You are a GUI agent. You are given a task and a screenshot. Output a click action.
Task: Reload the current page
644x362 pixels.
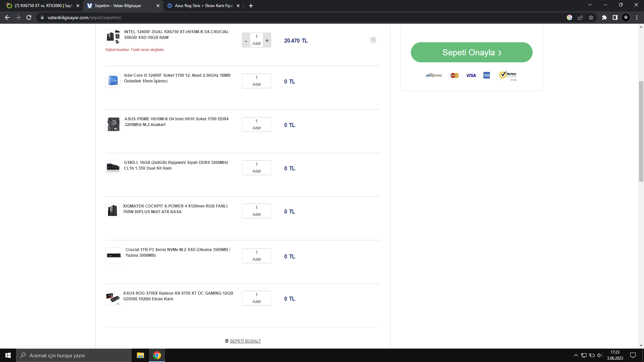[29, 17]
